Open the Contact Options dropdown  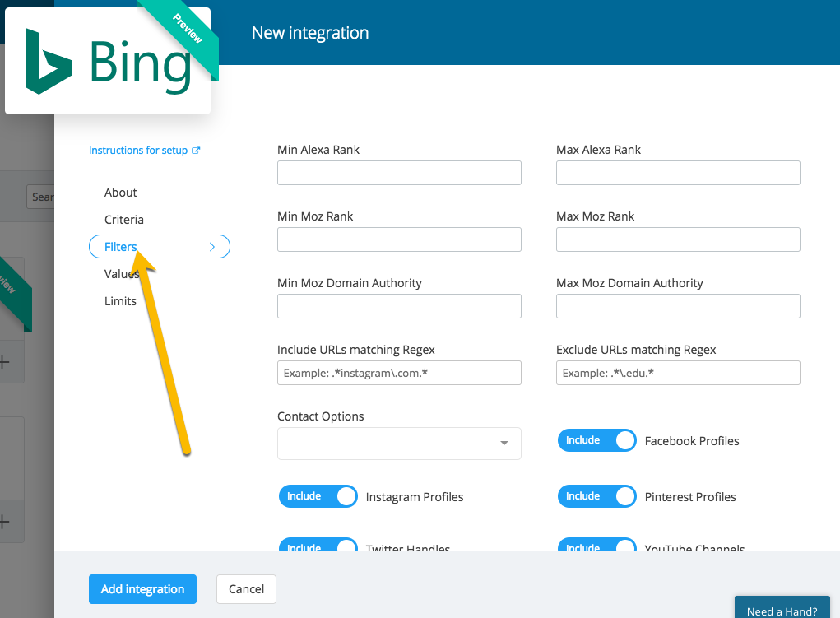[399, 444]
